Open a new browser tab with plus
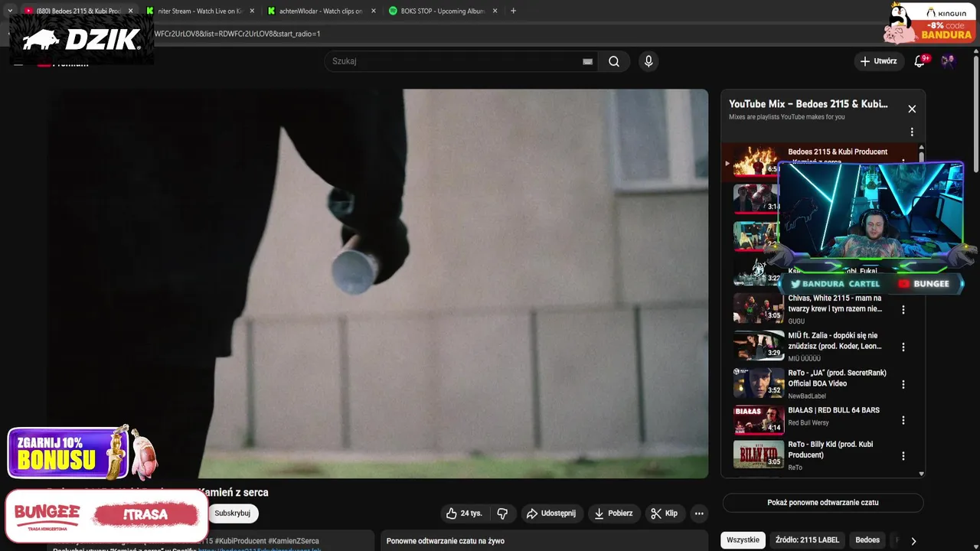Viewport: 980px width, 551px height. [x=513, y=11]
